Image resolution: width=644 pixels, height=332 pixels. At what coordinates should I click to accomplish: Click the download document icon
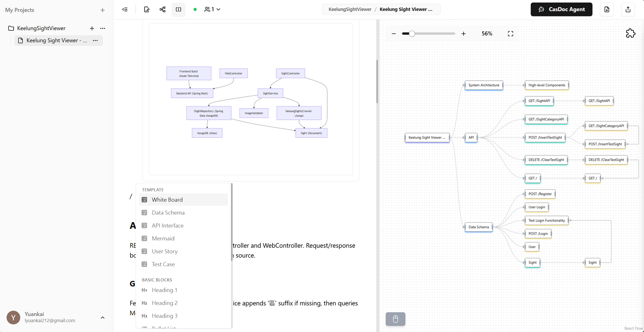(x=607, y=9)
